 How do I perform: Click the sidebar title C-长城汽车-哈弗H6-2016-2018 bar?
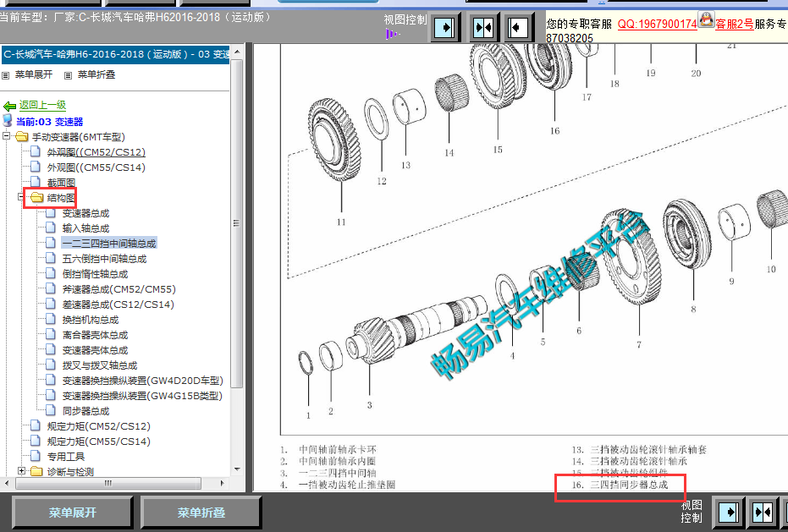[116, 54]
